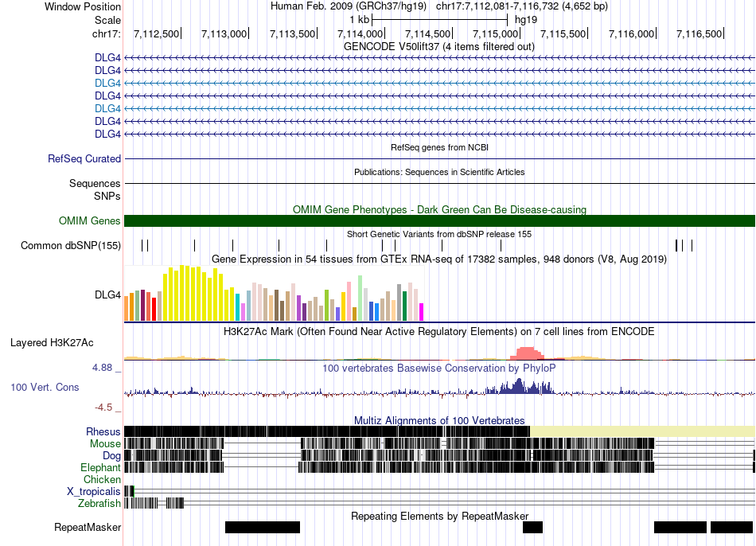Click the Mouse alignment label

(105, 444)
